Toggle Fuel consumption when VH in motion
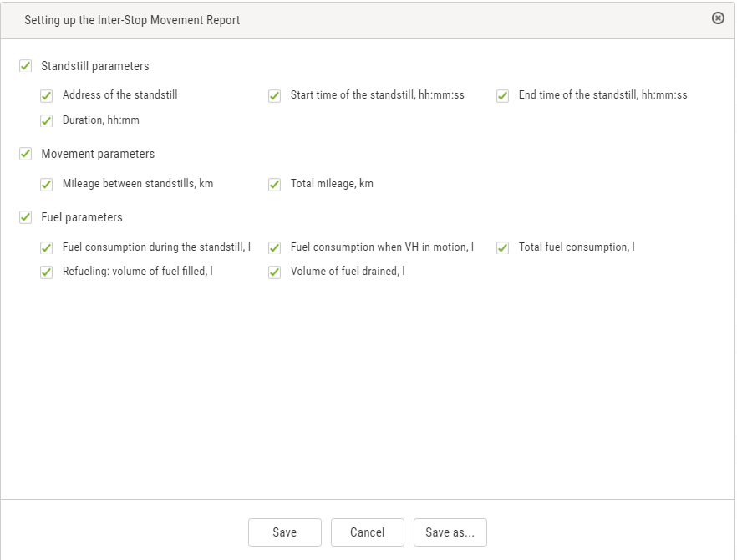This screenshot has height=560, width=737. tap(274, 247)
